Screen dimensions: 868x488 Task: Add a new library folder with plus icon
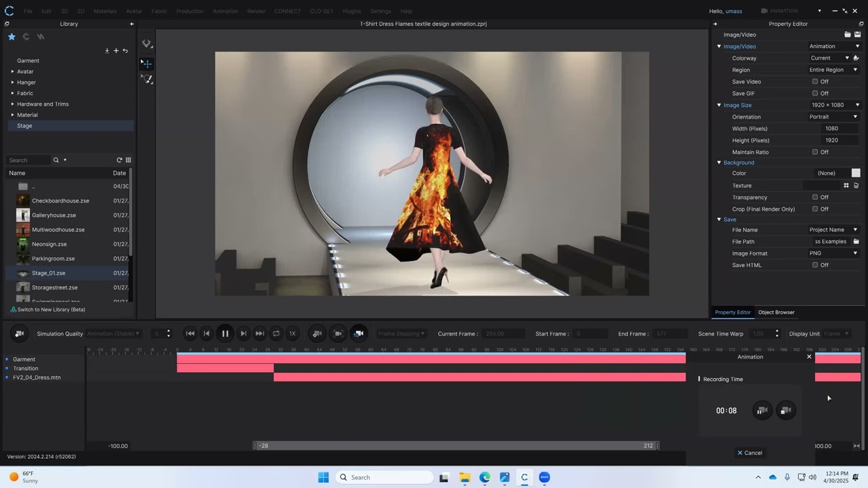(x=116, y=51)
